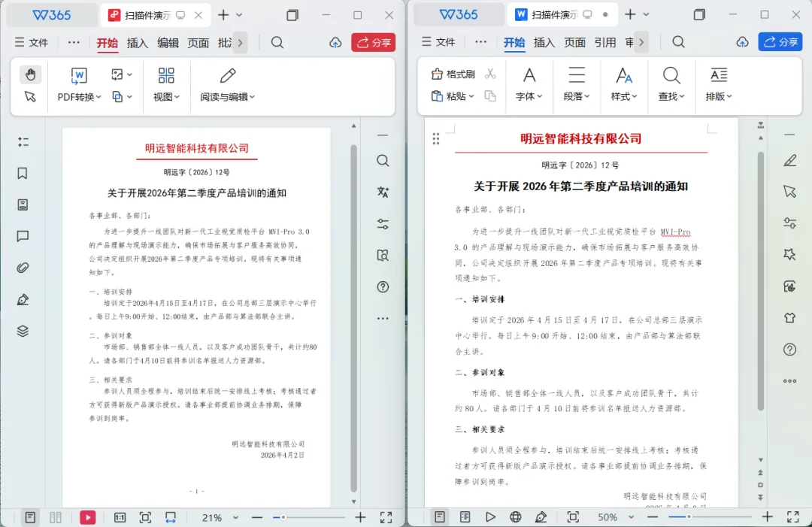
Task: Enter fullscreen in PDF window
Action: 386,517
